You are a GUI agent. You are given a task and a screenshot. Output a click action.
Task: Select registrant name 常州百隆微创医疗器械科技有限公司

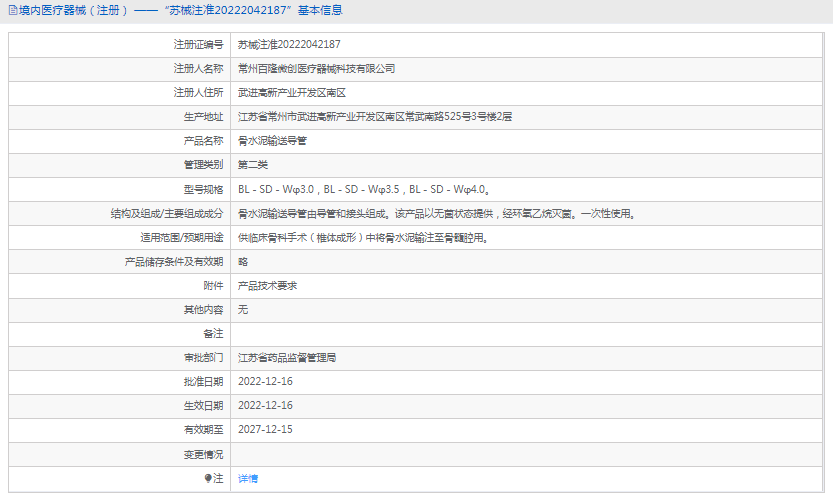(x=317, y=69)
